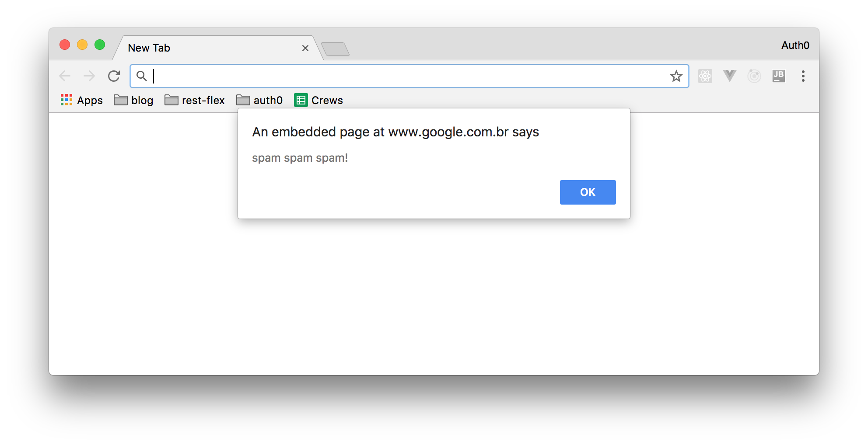Open the Apps shortcut in the bookmarks bar

(82, 101)
